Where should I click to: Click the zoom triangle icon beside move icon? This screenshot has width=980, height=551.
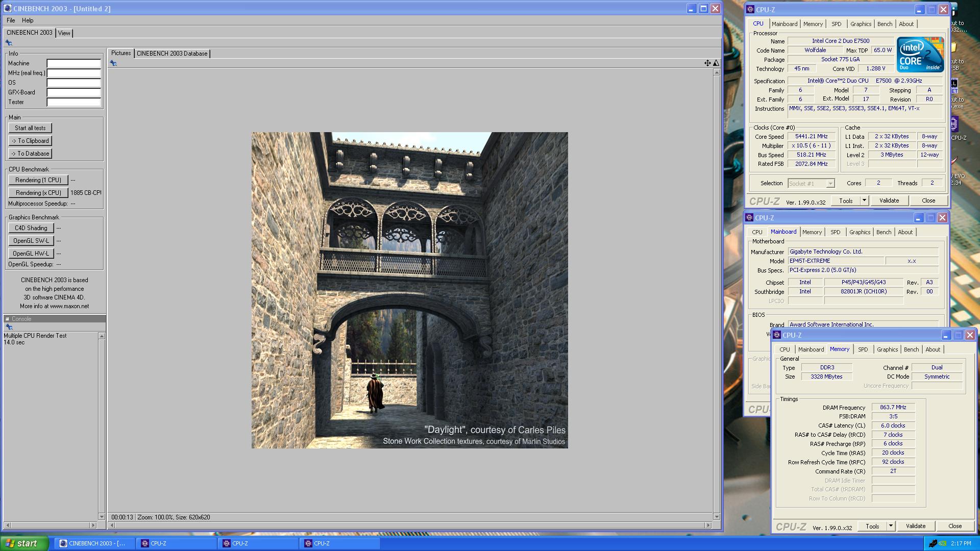pos(716,63)
